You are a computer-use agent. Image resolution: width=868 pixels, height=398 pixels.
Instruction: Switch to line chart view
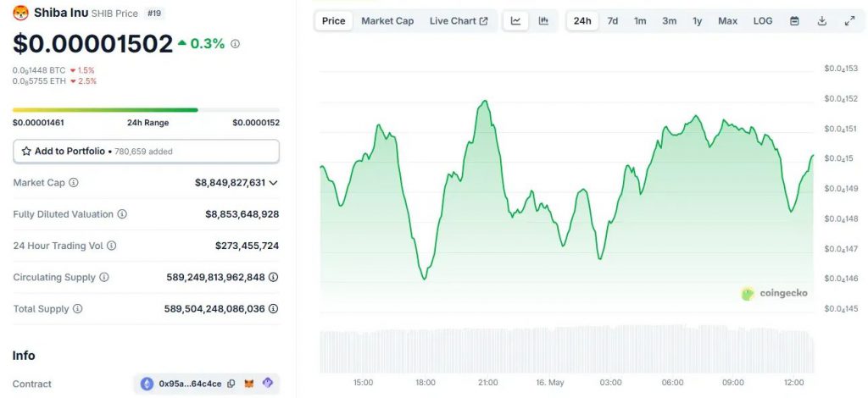click(x=516, y=21)
